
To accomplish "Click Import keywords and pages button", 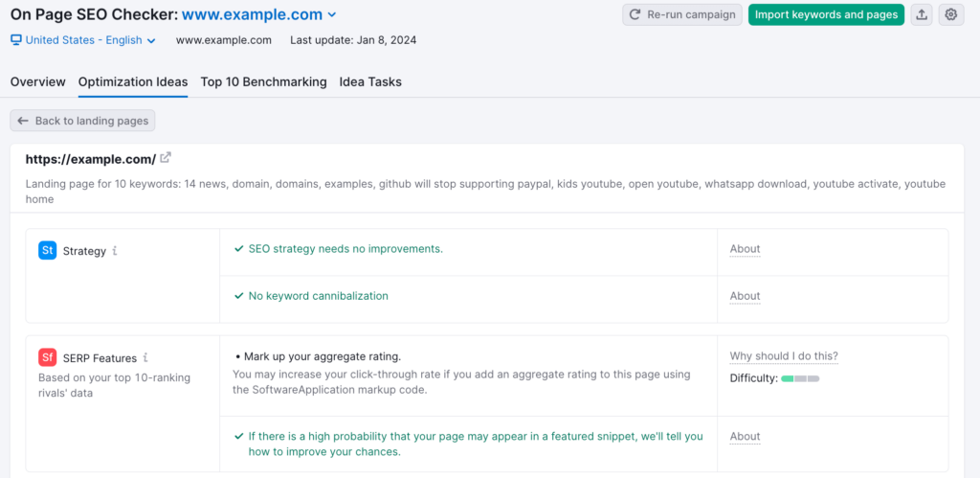I will click(826, 15).
